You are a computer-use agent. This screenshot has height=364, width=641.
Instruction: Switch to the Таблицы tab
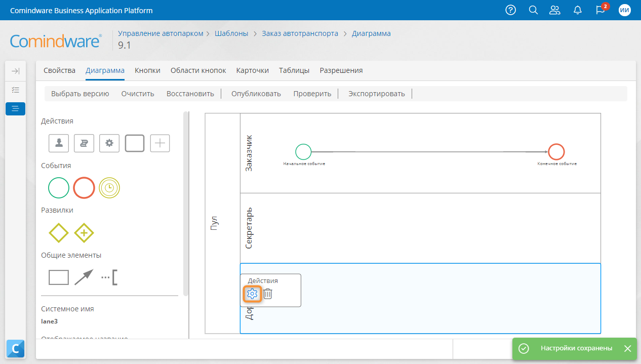coord(294,70)
